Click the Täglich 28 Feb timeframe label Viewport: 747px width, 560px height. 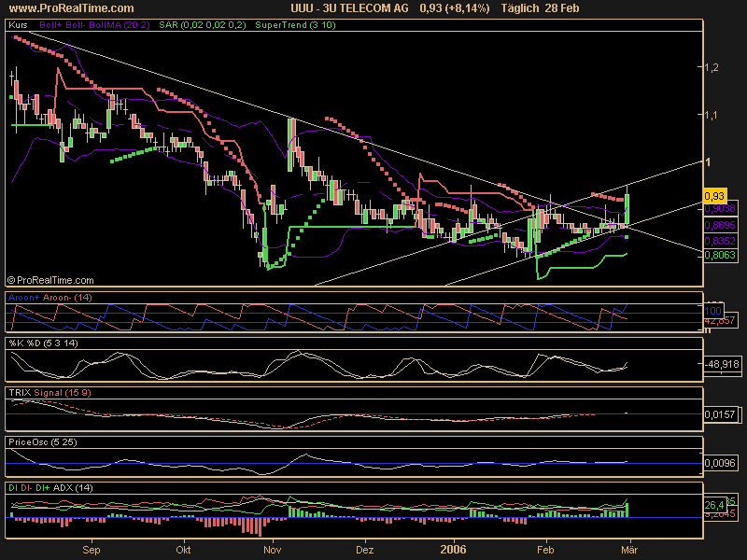pyautogui.click(x=540, y=8)
